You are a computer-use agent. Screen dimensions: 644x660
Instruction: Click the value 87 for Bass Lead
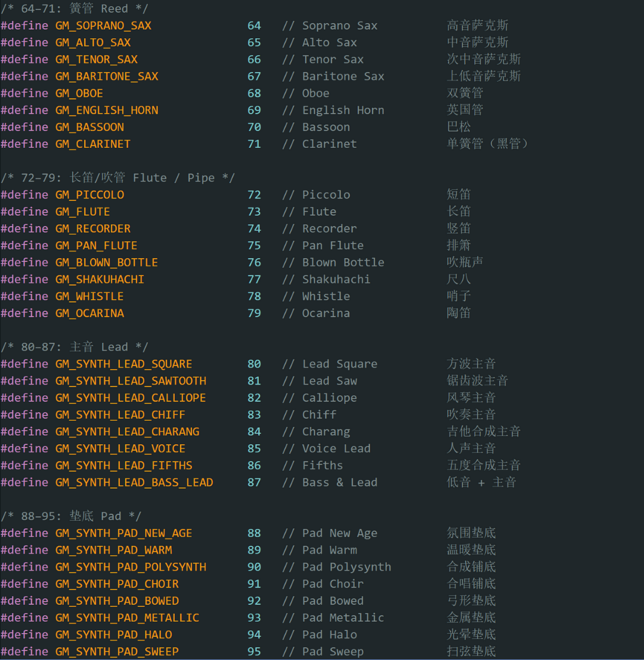254,482
